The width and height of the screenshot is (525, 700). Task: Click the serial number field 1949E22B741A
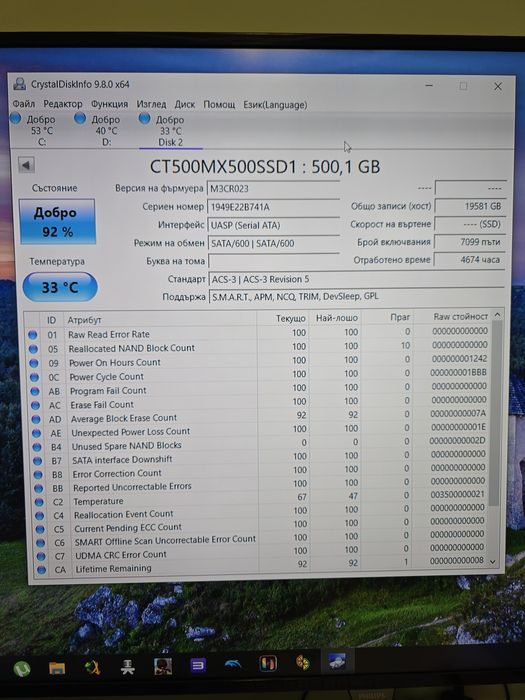click(x=274, y=207)
